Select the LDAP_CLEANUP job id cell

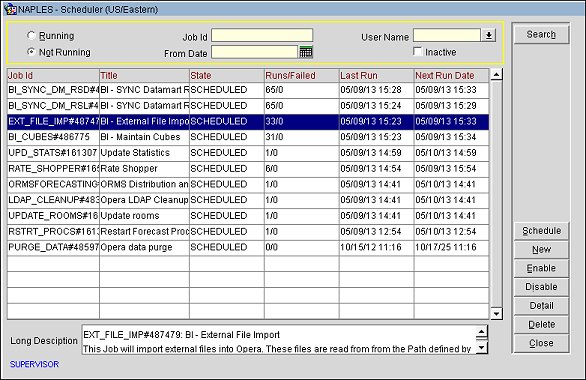(53, 200)
